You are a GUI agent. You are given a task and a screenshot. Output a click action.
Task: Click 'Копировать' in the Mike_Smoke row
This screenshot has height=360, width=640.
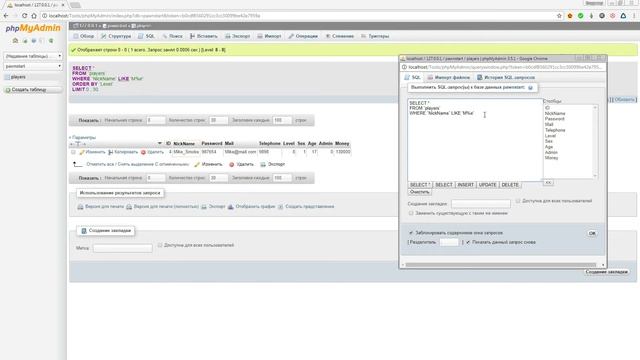click(123, 152)
